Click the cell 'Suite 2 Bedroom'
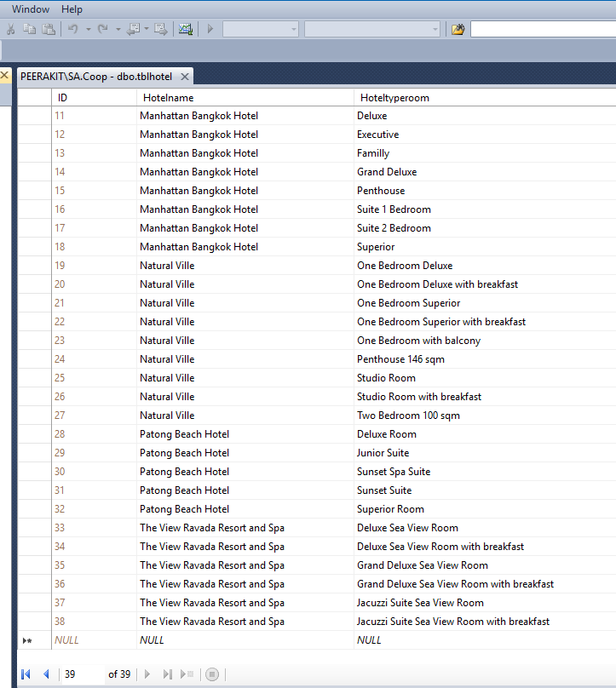The width and height of the screenshot is (616, 688). [485, 228]
